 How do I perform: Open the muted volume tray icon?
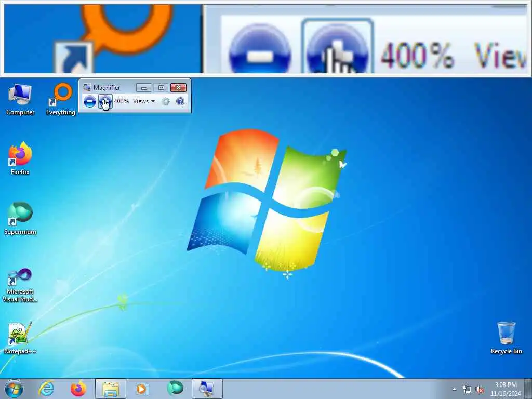coord(480,389)
